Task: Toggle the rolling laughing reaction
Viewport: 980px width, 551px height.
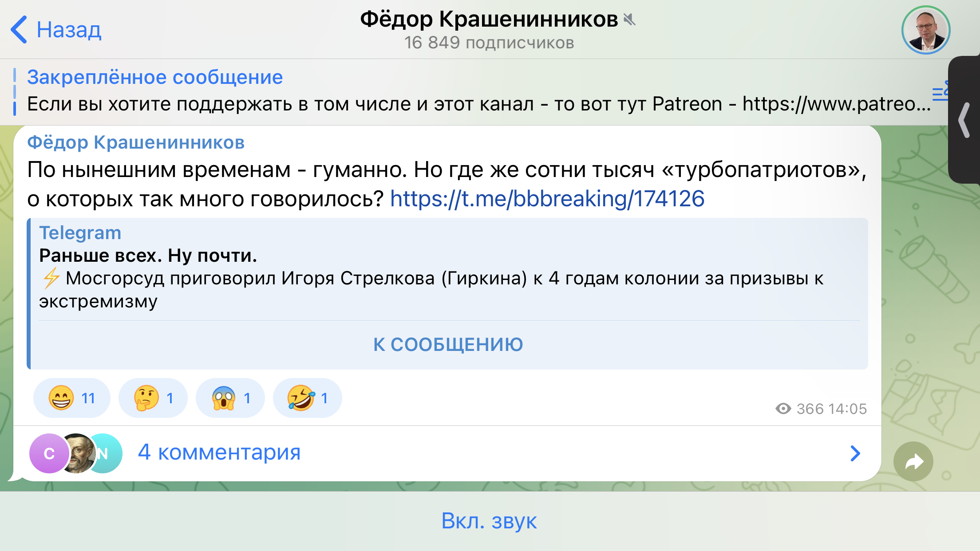Action: [x=307, y=398]
